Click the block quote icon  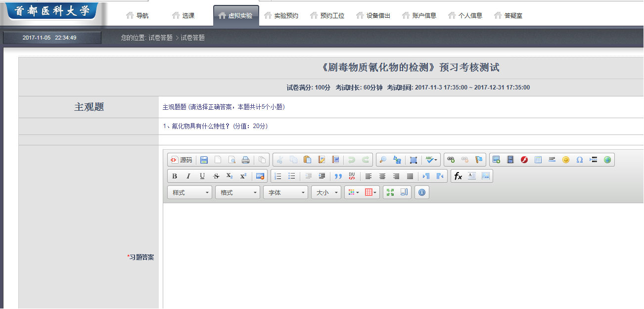[x=338, y=176]
